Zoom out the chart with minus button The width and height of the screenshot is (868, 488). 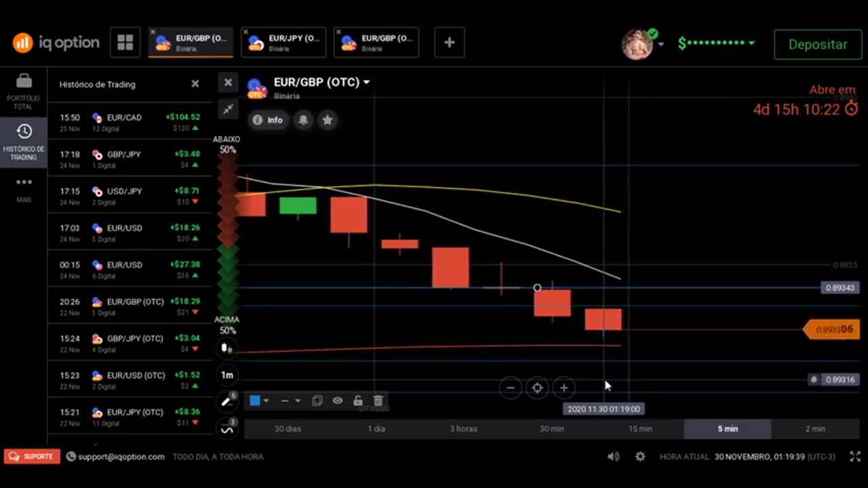click(511, 388)
